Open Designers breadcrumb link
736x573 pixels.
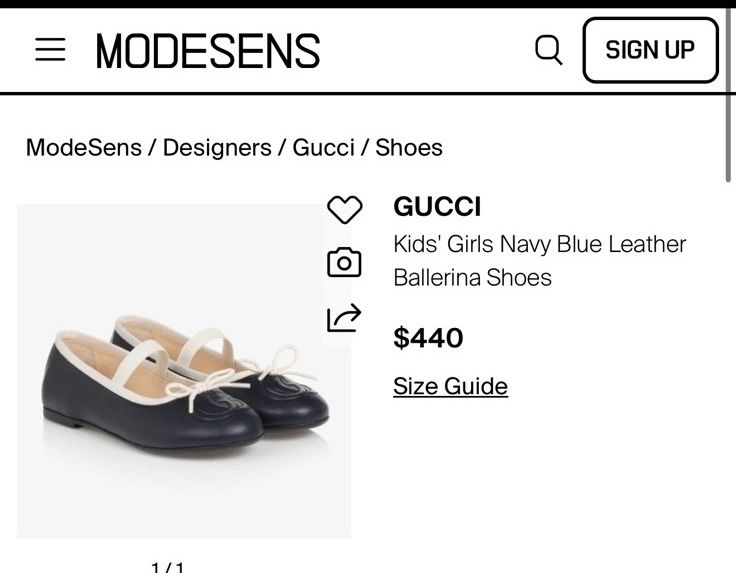[x=216, y=148]
